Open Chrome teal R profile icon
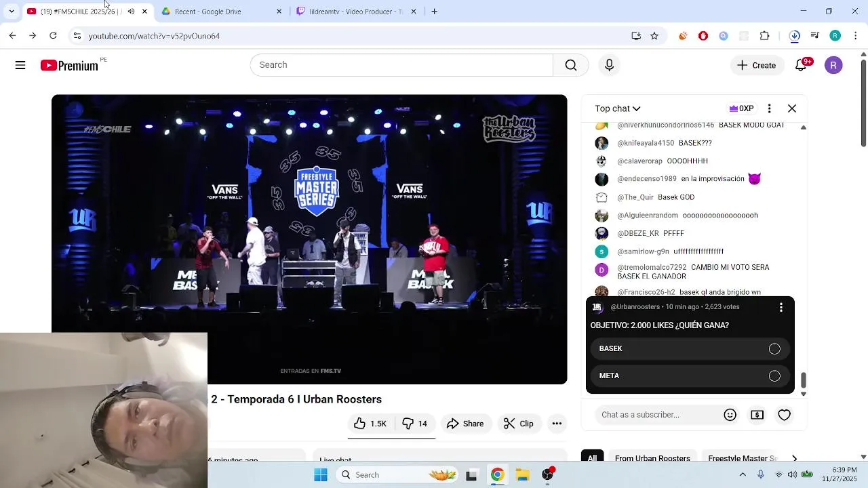 (835, 36)
